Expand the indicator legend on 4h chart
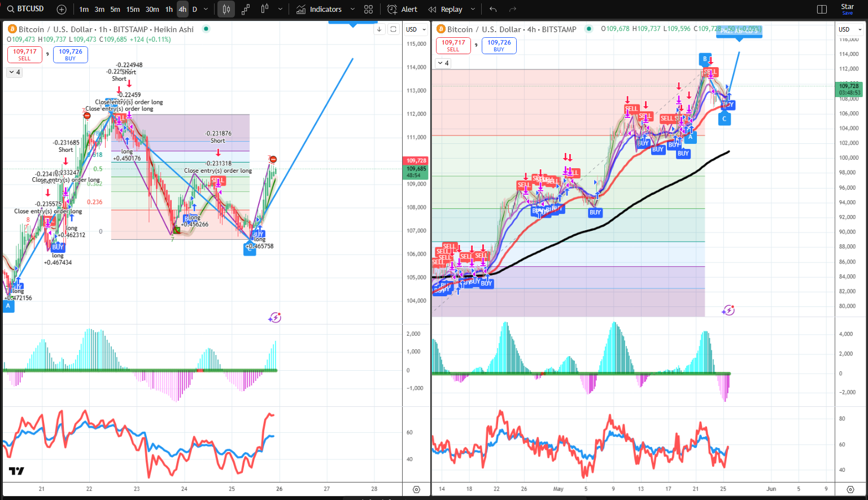 click(443, 63)
